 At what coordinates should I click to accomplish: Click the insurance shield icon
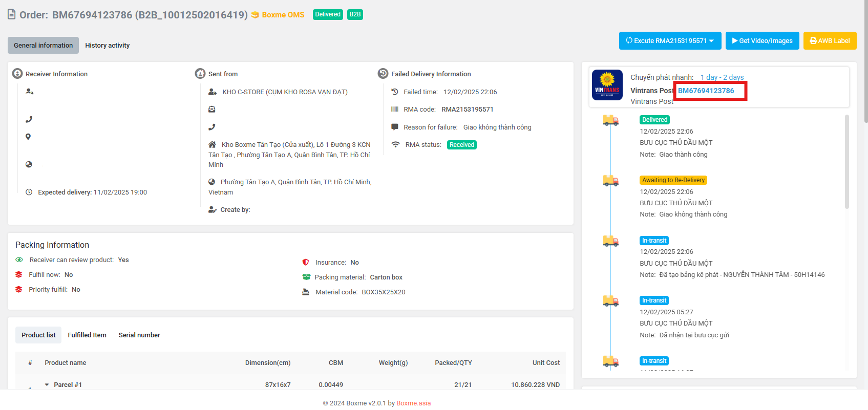pyautogui.click(x=306, y=263)
